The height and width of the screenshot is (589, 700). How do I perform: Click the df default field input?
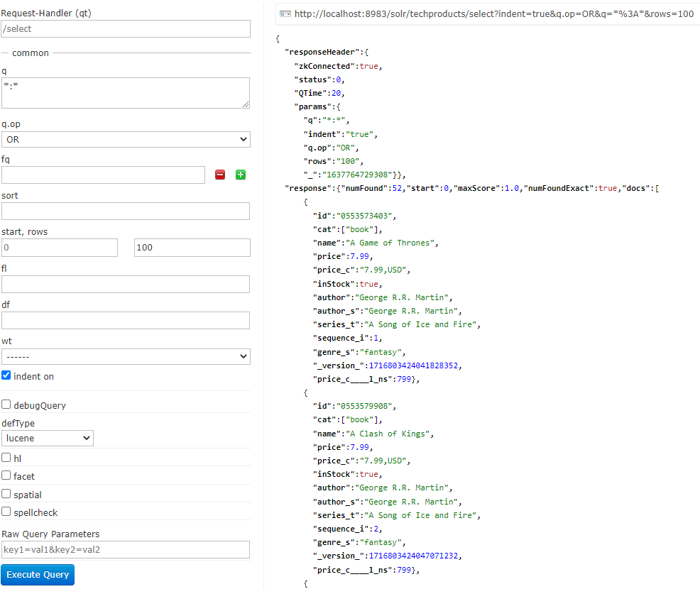point(126,320)
